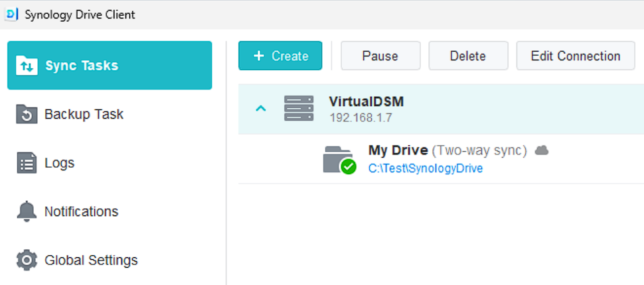
Task: Open the Notifications section
Action: click(110, 211)
